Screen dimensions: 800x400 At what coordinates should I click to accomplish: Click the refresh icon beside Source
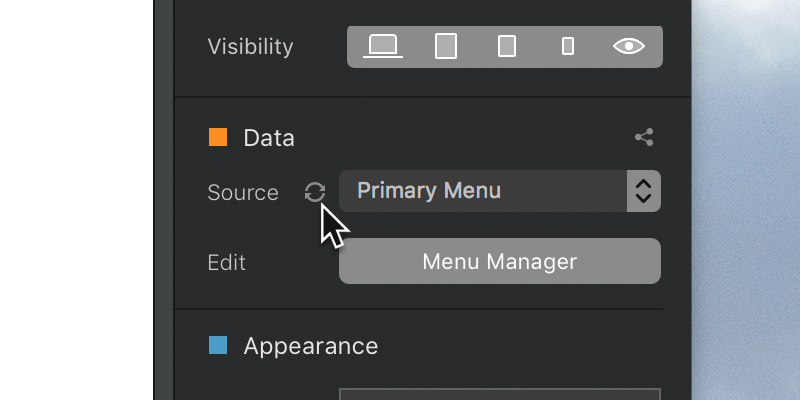click(x=315, y=192)
